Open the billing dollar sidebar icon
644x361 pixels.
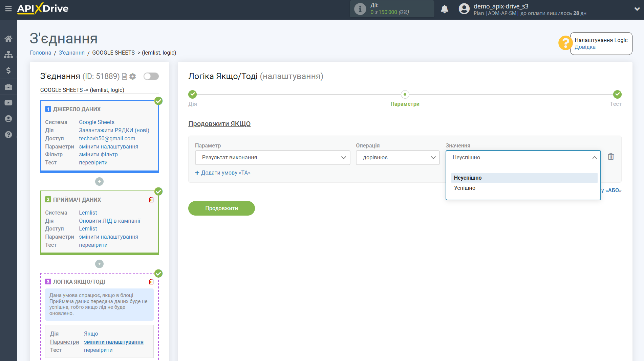pyautogui.click(x=8, y=71)
